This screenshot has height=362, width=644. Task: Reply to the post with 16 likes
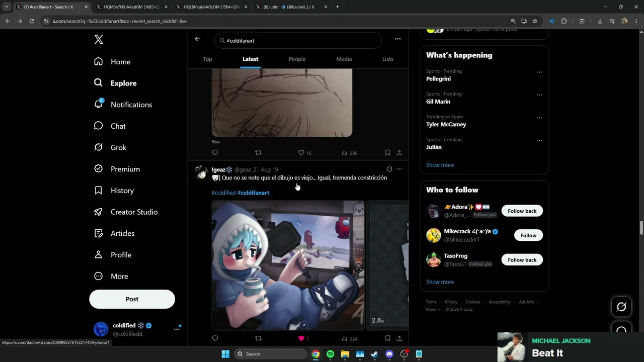pos(215,153)
